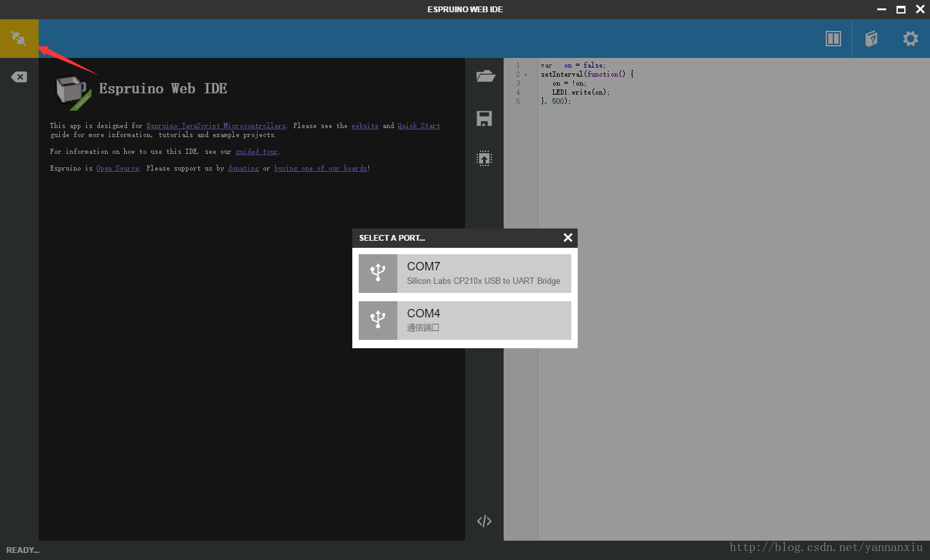Open the website link

point(365,126)
